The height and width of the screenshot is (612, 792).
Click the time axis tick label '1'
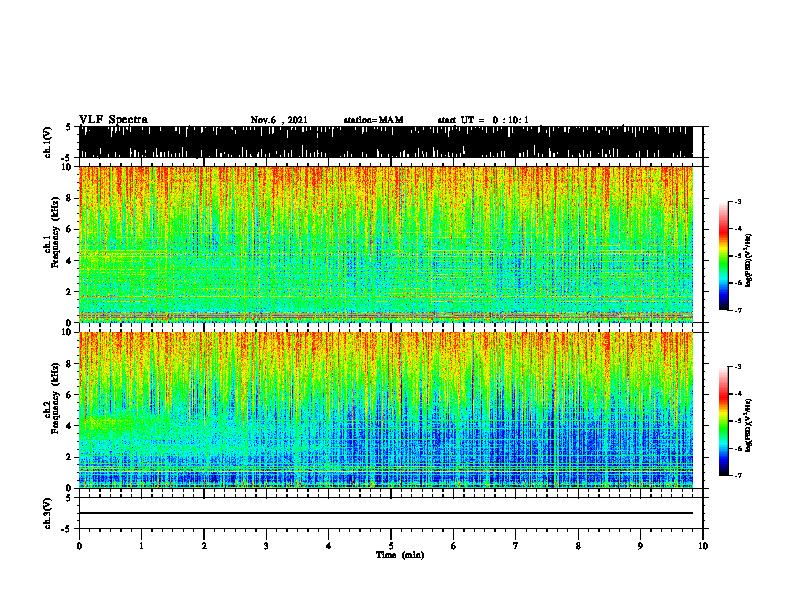141,546
